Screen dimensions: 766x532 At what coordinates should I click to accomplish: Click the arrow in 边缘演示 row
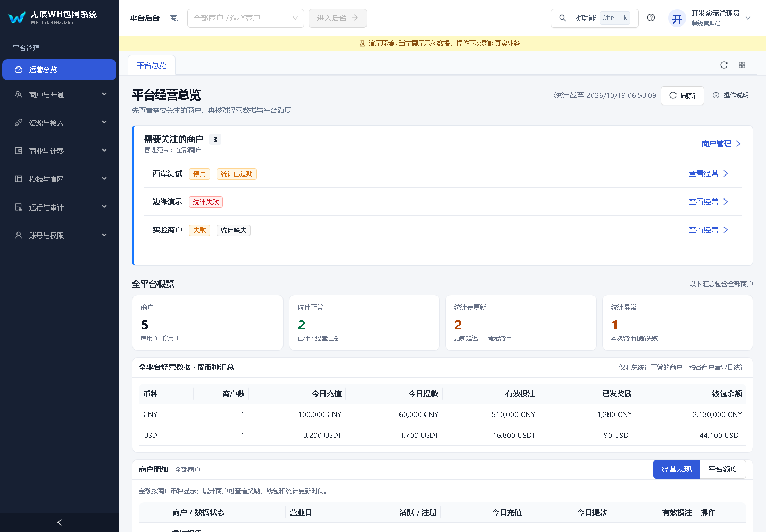[726, 202]
